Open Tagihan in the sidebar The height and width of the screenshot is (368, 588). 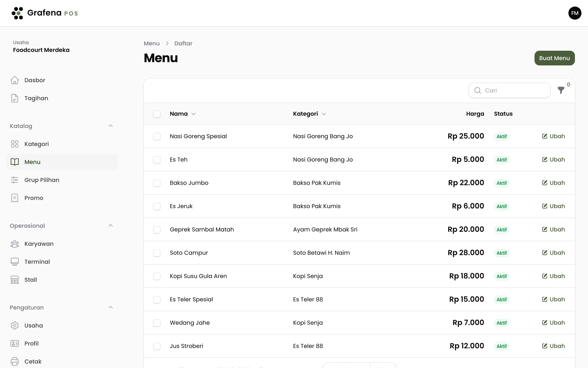tap(62, 98)
